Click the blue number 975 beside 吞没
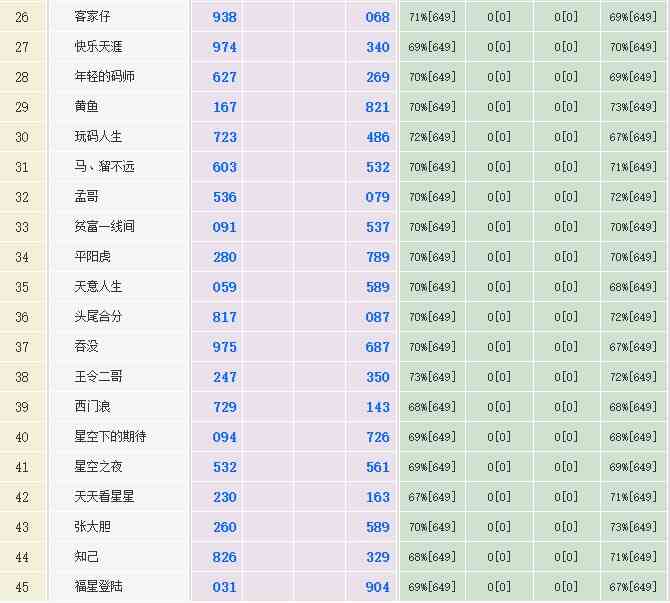Viewport: 670px width, 603px height. point(225,347)
